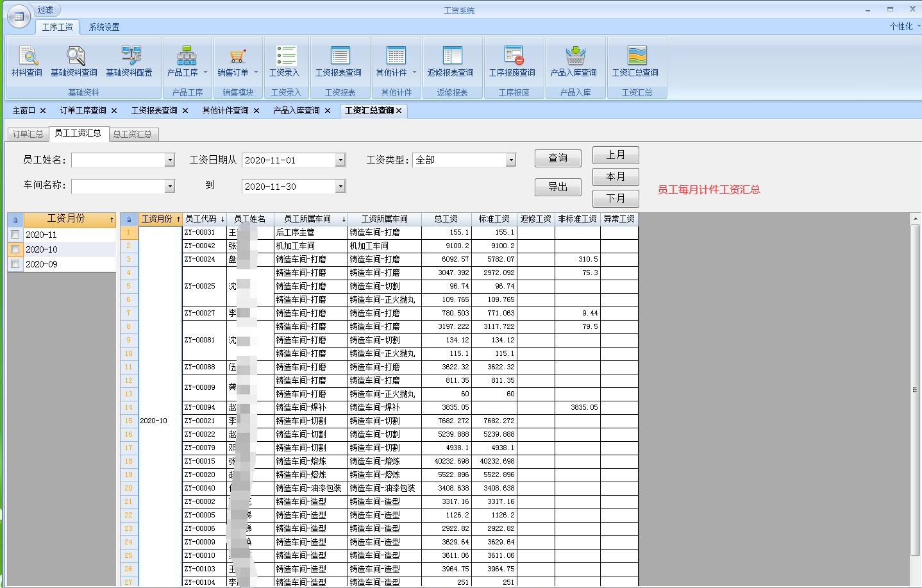Screen dimensions: 922x588
Task: Close the 产品入库查询 tab
Action: click(328, 111)
